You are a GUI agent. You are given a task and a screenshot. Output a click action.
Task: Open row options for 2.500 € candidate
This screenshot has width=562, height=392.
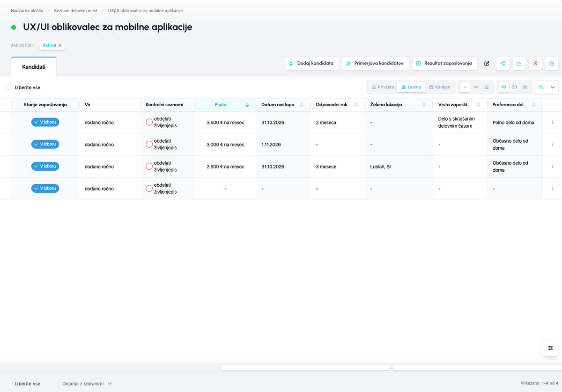pyautogui.click(x=553, y=167)
